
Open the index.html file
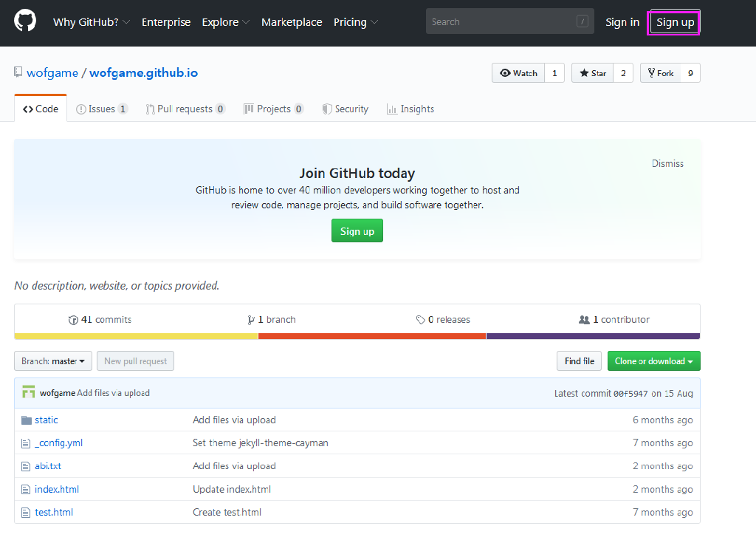tap(57, 489)
